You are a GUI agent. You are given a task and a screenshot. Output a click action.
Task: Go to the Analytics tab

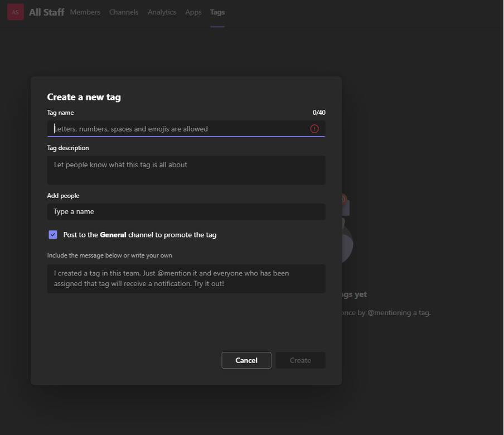(162, 12)
